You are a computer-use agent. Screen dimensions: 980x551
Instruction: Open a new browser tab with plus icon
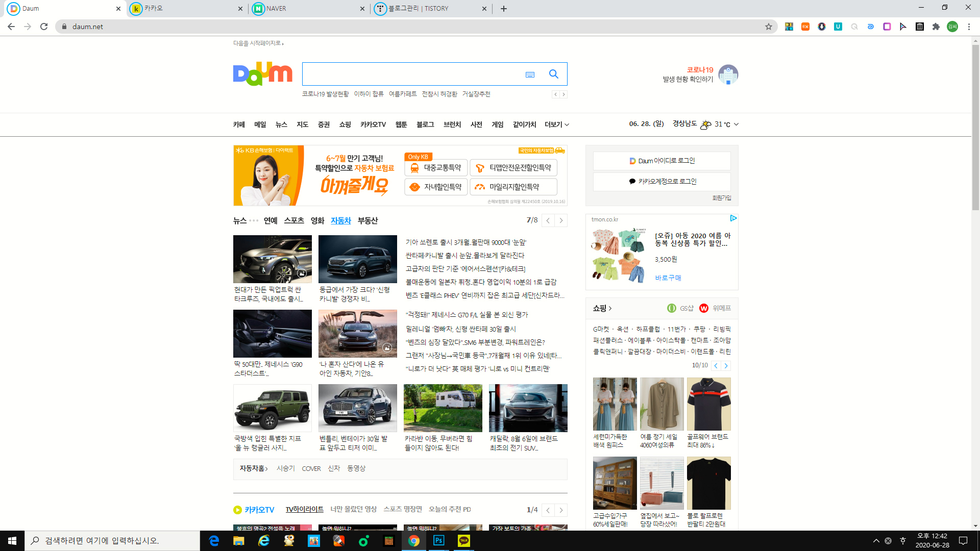(504, 9)
